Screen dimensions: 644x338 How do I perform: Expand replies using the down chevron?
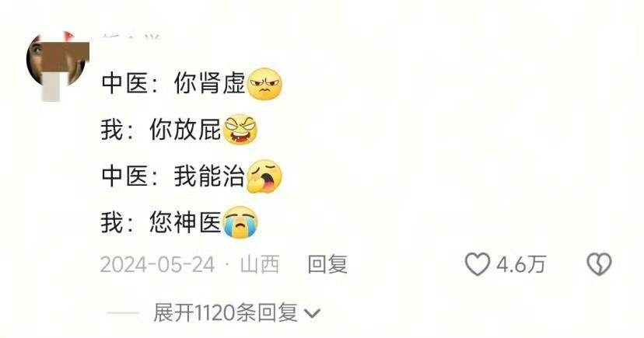pos(313,313)
